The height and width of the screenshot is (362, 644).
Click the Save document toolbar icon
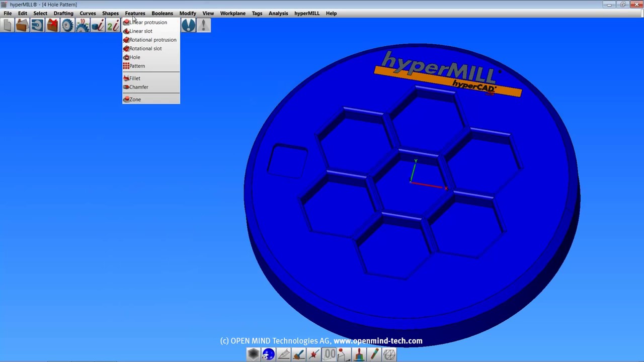(37, 25)
